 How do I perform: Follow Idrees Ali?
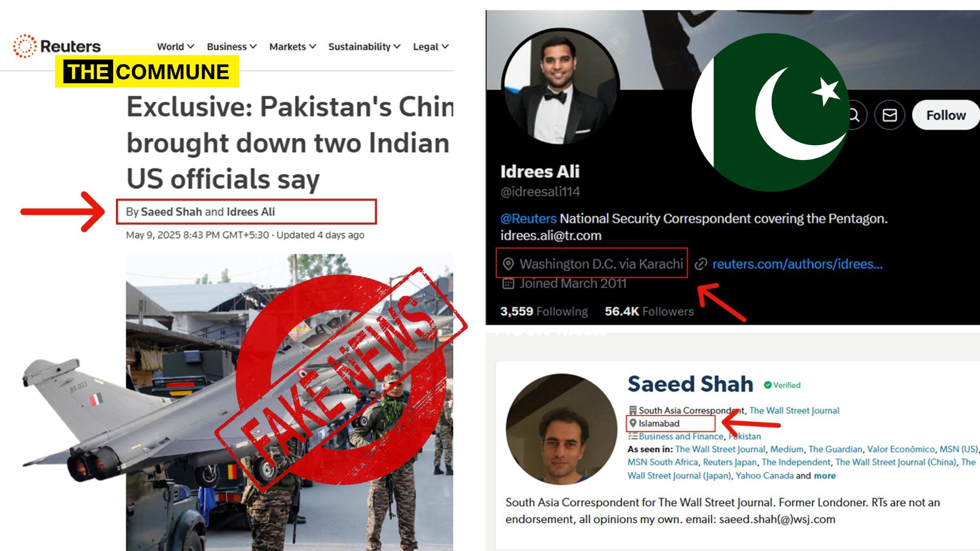click(946, 115)
